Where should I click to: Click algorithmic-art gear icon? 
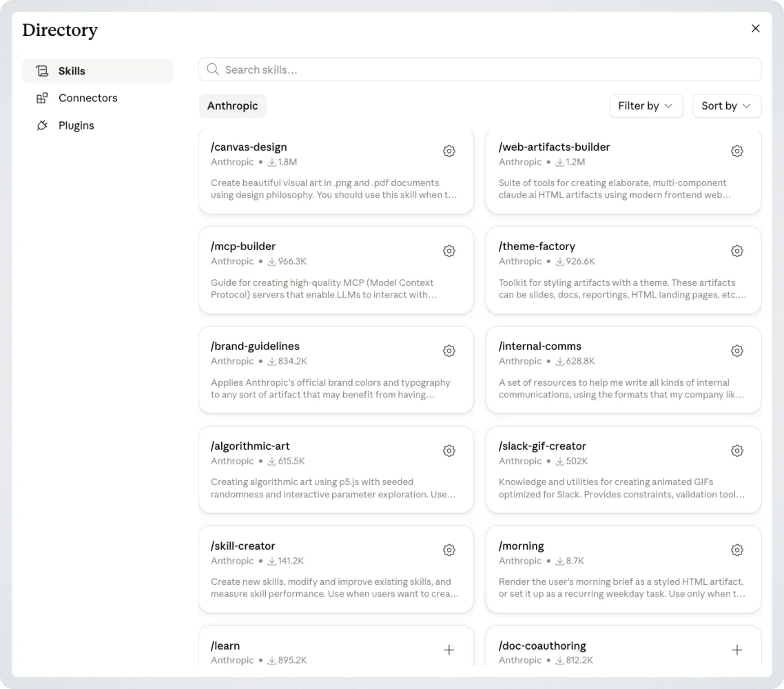[449, 451]
